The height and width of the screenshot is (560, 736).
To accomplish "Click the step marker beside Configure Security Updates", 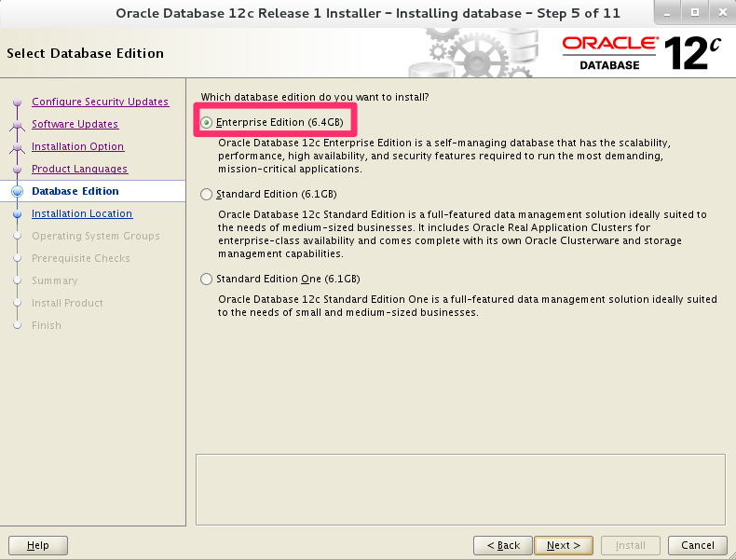I will [17, 102].
